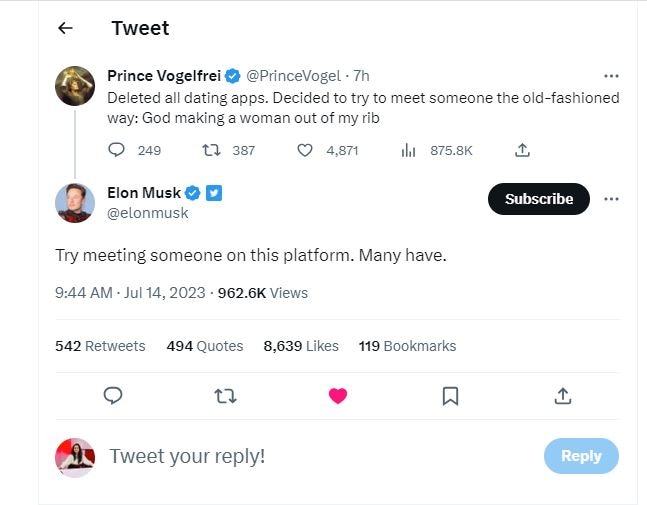Open Elon Musk's profile picture
The height and width of the screenshot is (505, 647).
tap(75, 203)
